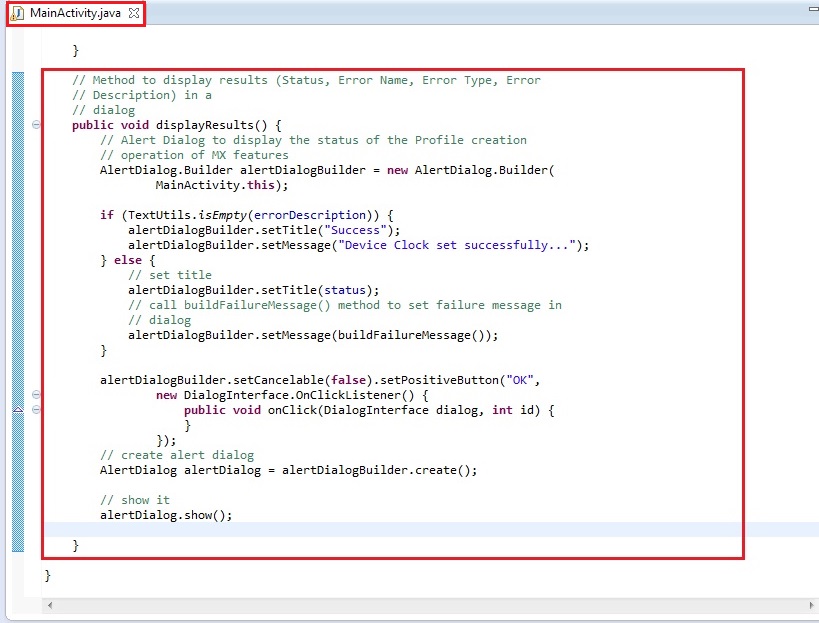Collapse the displayResults() method
Viewport: 819px width, 623px height.
[37, 125]
